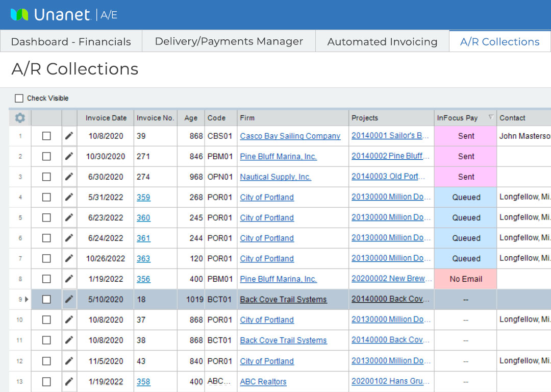
Task: Tick the checkbox for invoice 274
Action: click(46, 177)
